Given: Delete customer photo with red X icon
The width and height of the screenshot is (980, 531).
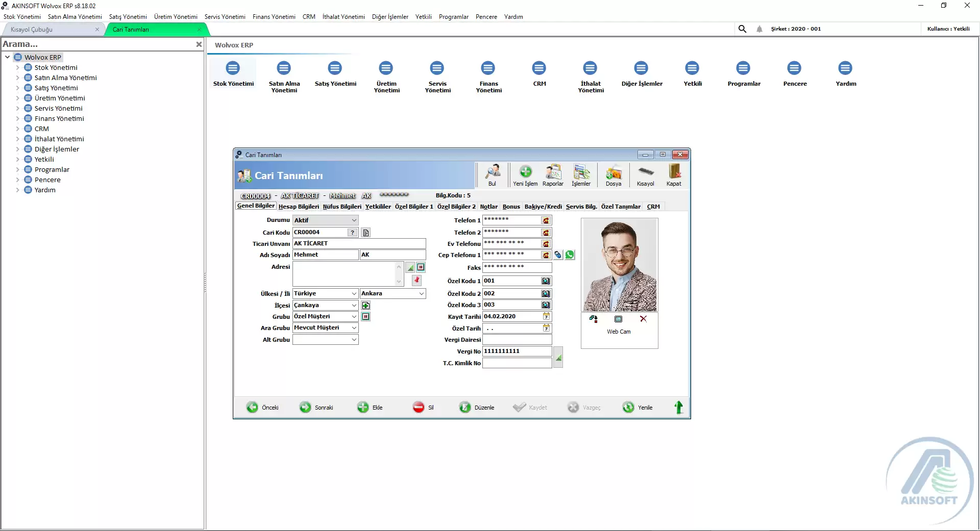Looking at the screenshot, I should (643, 319).
